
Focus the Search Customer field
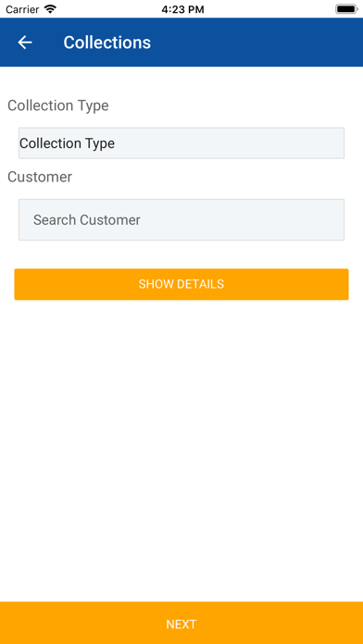coord(181,219)
